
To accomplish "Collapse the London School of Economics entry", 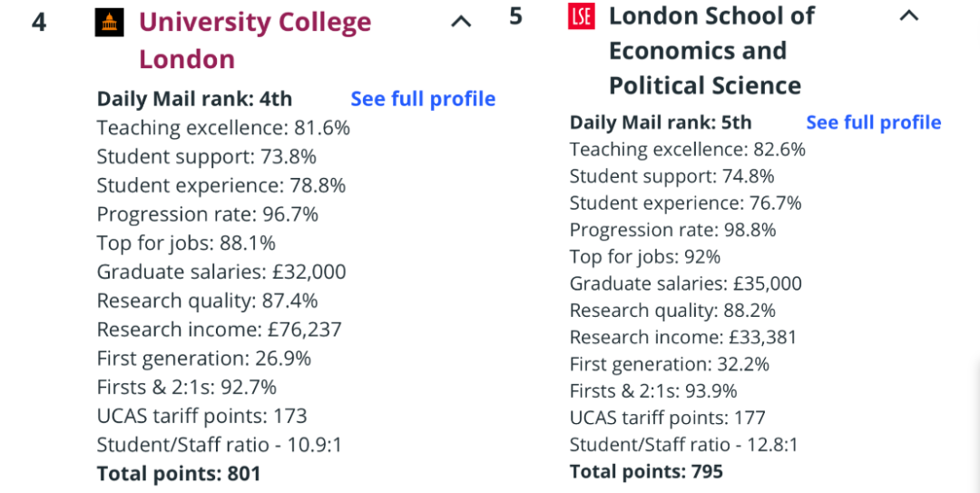I will pyautogui.click(x=908, y=15).
